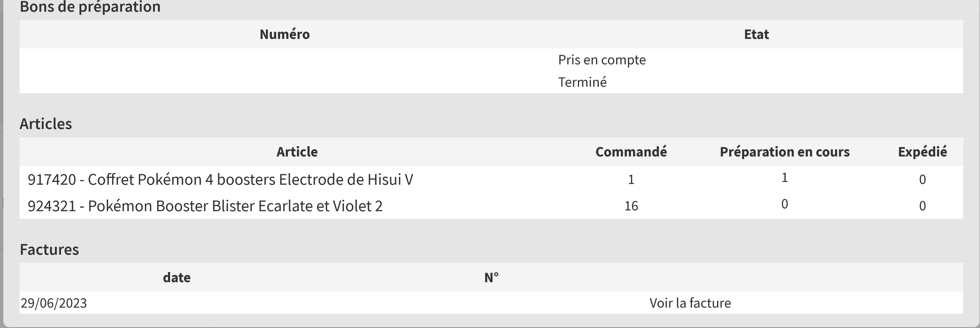980x328 pixels.
Task: Click the "Article" column header
Action: pos(297,152)
